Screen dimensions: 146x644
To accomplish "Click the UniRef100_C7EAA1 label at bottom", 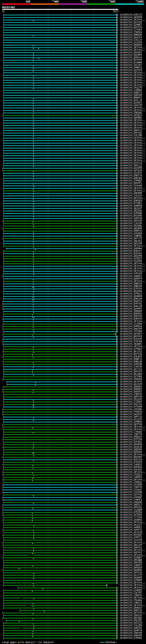I will (131, 638).
